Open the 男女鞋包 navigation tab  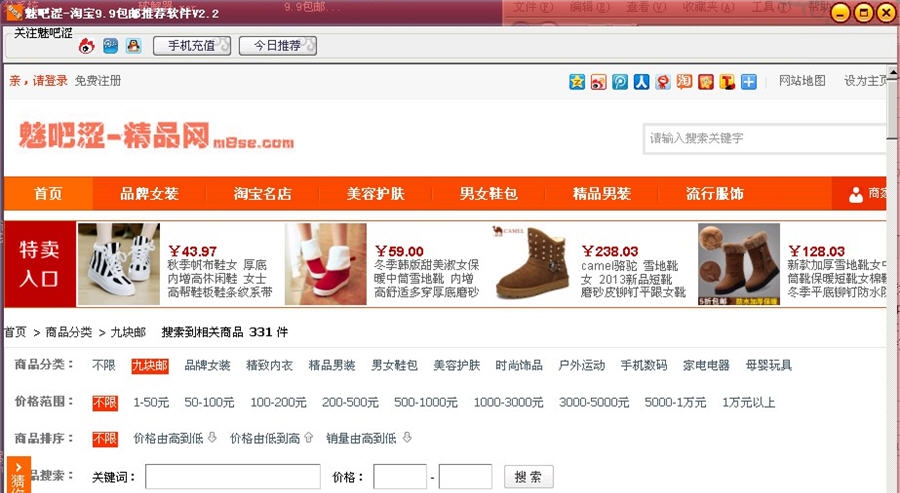(x=488, y=193)
